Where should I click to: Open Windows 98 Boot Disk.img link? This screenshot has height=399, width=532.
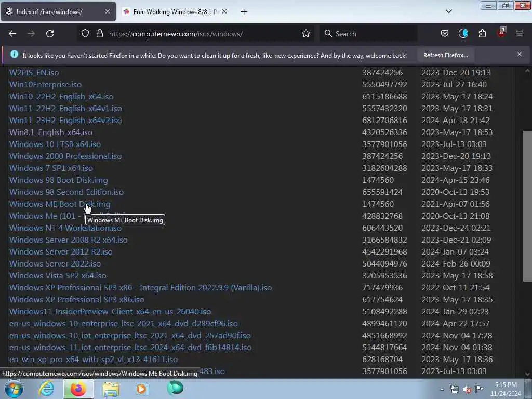click(58, 180)
